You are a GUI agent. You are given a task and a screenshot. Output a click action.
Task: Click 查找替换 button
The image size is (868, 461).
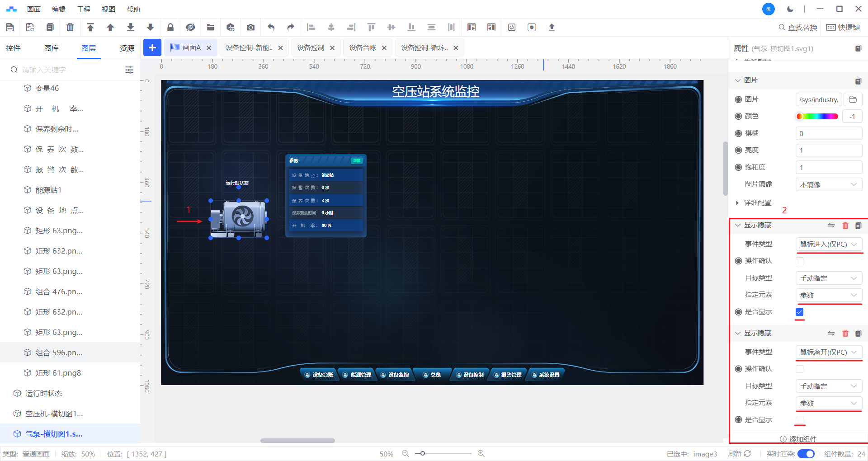(x=798, y=28)
